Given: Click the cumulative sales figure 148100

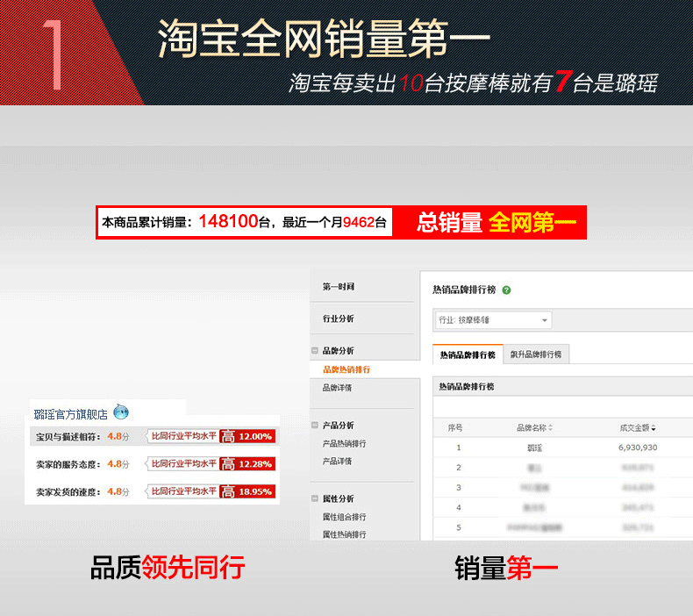Looking at the screenshot, I should point(228,221).
